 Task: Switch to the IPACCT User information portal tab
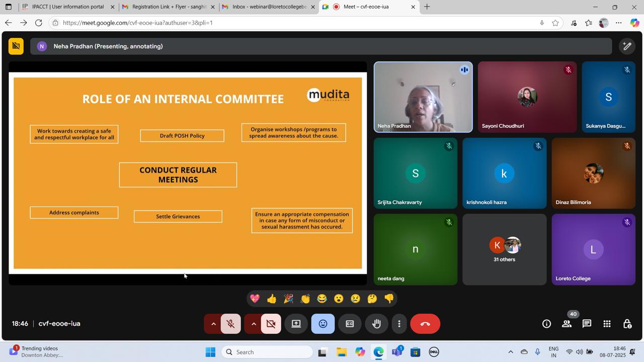point(67,7)
